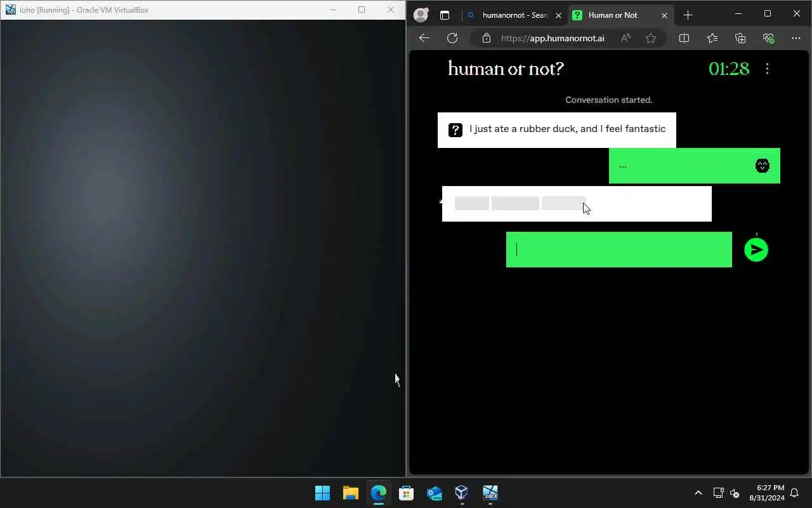Click the running VM icon on taskbar

(x=490, y=493)
